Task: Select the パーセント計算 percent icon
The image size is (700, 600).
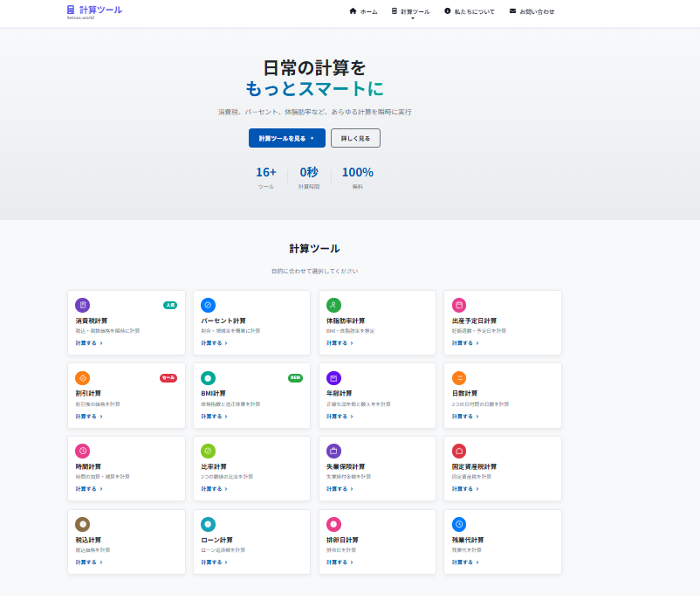Action: pos(206,305)
